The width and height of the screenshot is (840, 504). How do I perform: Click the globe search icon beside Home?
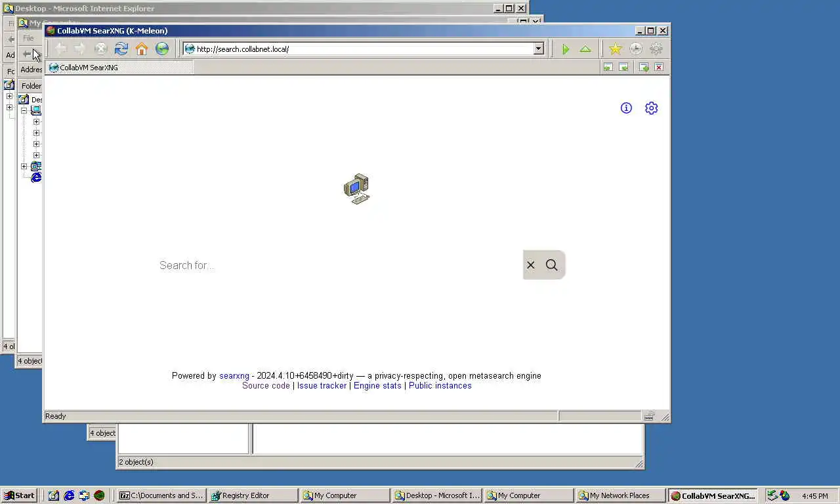click(162, 49)
